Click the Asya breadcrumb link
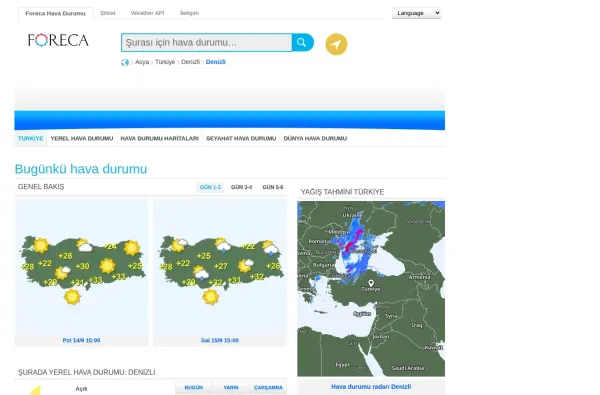Viewport: 600px width, 395px height. (x=142, y=62)
